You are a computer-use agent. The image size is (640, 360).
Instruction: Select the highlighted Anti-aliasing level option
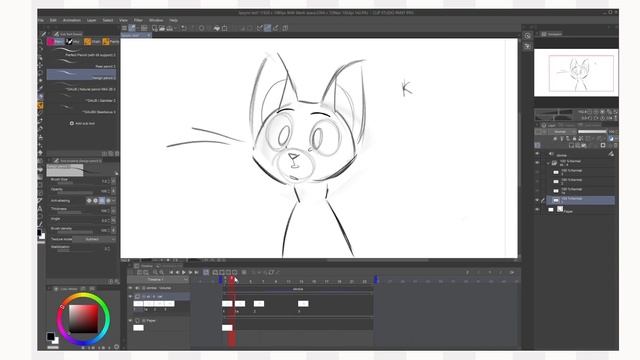[x=102, y=201]
